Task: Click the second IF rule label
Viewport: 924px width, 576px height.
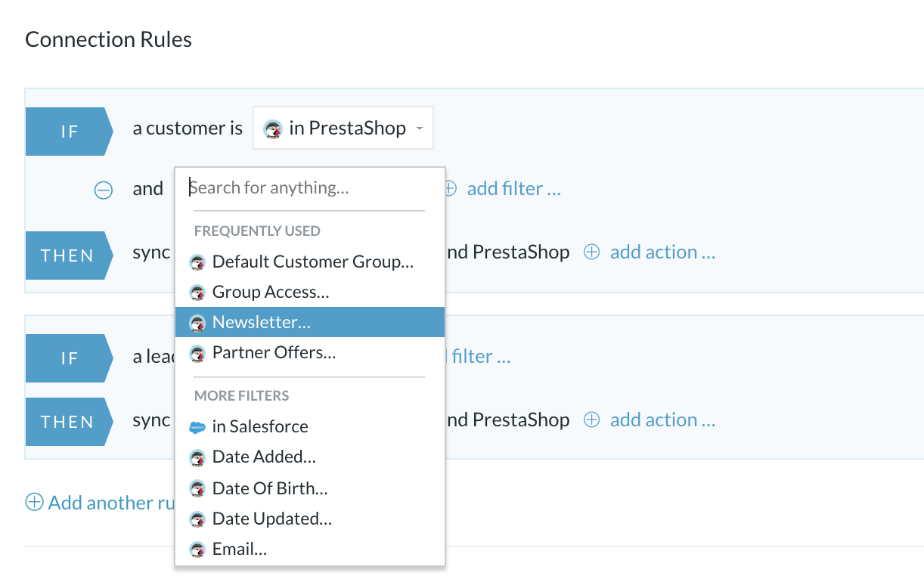Action: pyautogui.click(x=69, y=358)
